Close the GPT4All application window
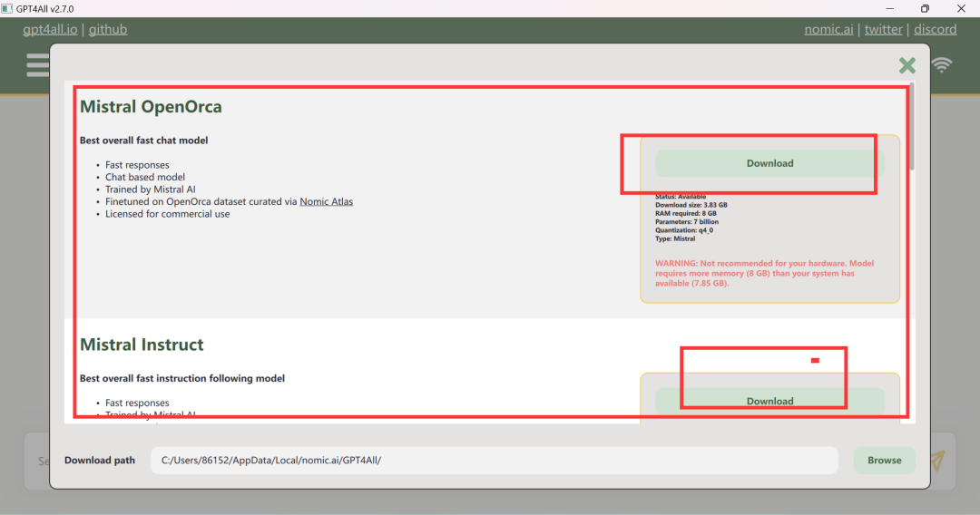 click(x=961, y=8)
